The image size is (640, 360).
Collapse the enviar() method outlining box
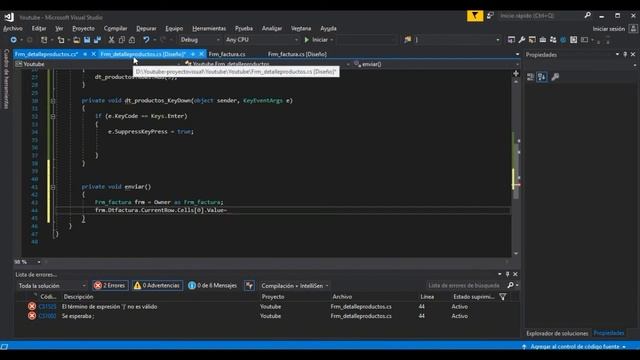(53, 187)
